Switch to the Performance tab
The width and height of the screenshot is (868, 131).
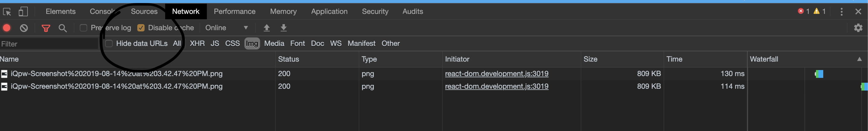[234, 12]
